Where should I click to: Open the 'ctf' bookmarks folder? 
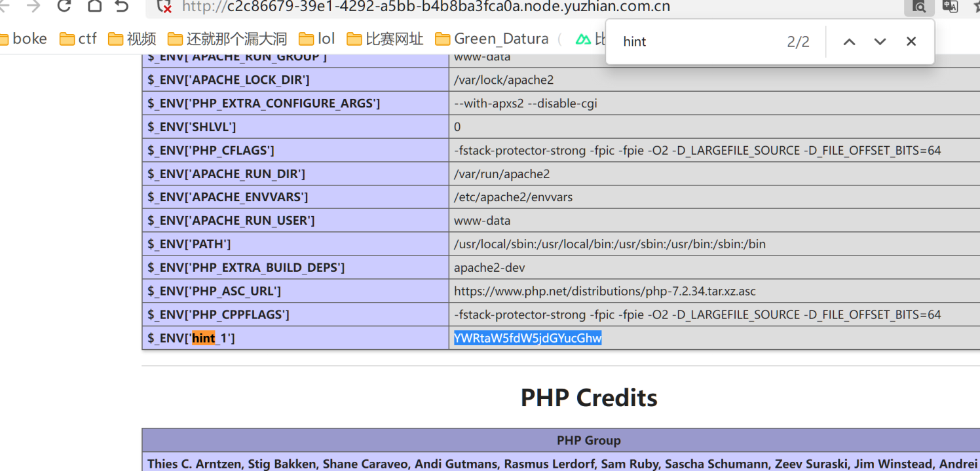click(x=79, y=39)
